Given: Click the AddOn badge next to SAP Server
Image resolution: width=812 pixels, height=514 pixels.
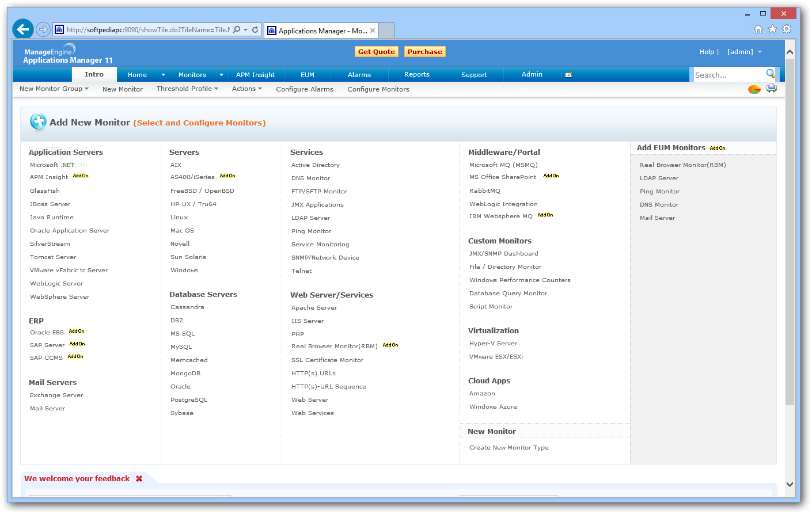Looking at the screenshot, I should click(x=77, y=344).
